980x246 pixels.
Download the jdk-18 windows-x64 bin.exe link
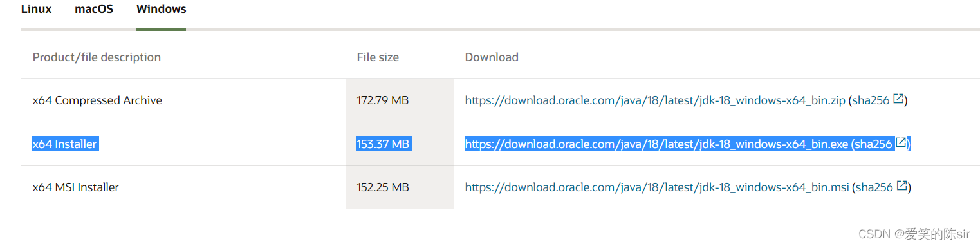[656, 144]
